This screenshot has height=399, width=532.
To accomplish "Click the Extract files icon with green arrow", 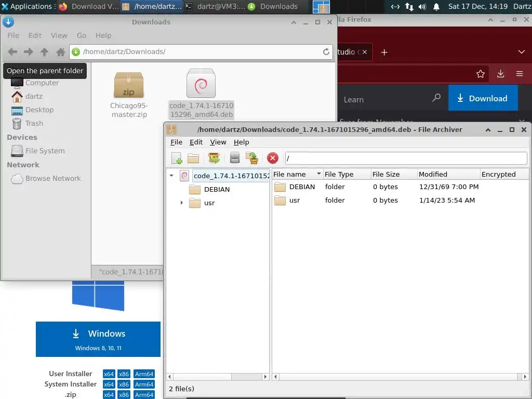I will click(x=214, y=158).
